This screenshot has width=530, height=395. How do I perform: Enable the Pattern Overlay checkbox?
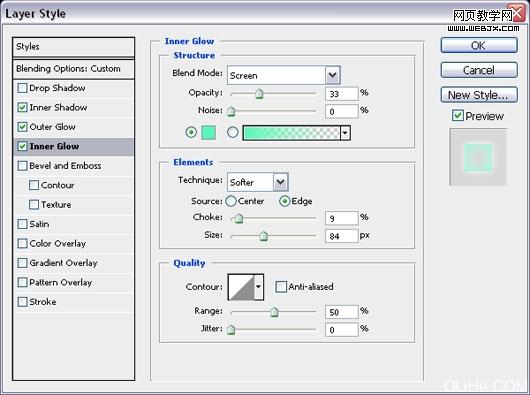[22, 282]
